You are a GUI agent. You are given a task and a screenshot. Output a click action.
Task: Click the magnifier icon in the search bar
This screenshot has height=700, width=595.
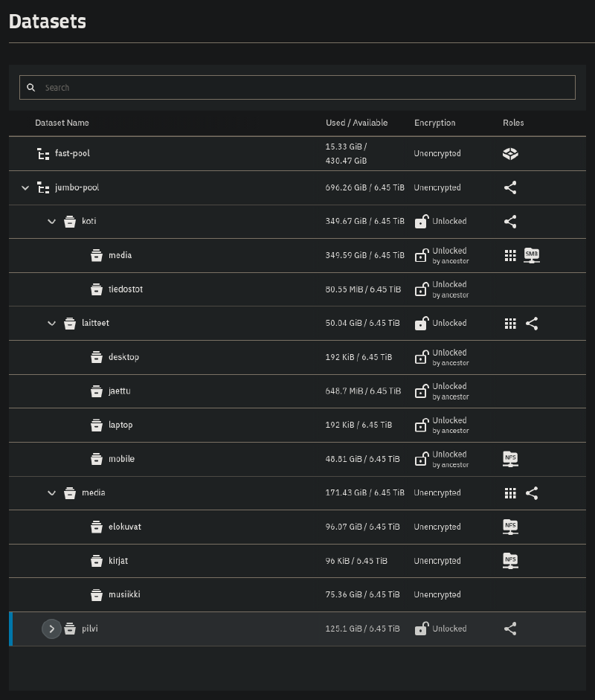point(30,87)
